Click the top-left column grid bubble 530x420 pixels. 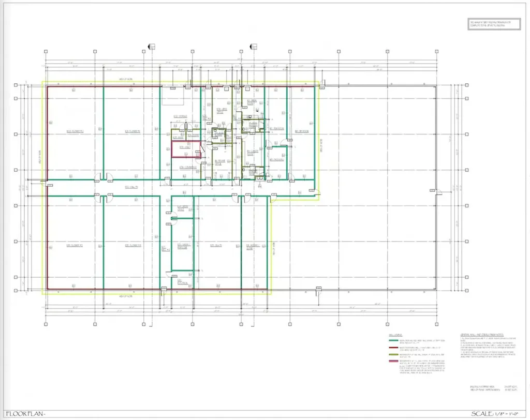46,51
